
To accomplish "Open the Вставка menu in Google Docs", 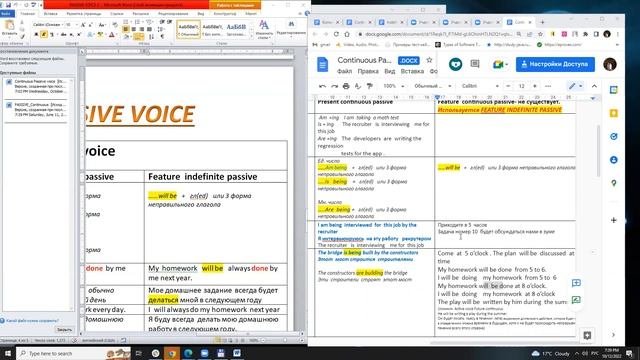I will coord(412,71).
